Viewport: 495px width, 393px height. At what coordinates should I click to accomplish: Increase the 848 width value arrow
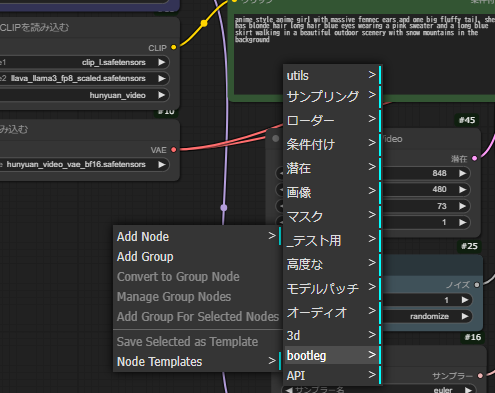point(462,173)
